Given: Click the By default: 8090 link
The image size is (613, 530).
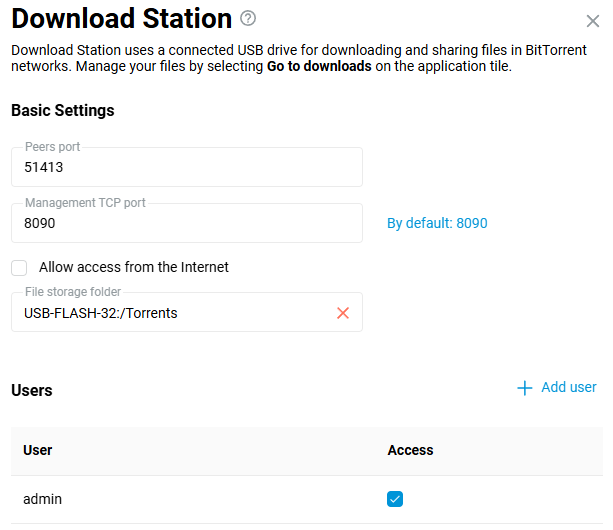Looking at the screenshot, I should [437, 223].
